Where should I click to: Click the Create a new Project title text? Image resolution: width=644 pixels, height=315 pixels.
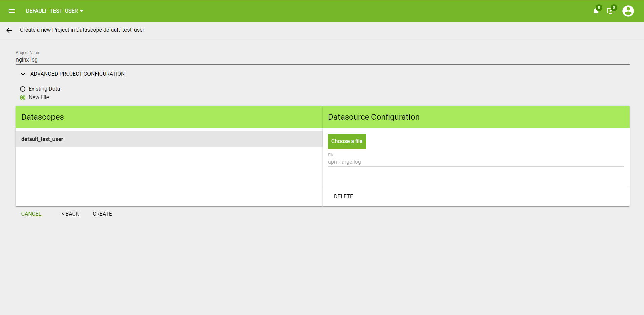[x=82, y=30]
